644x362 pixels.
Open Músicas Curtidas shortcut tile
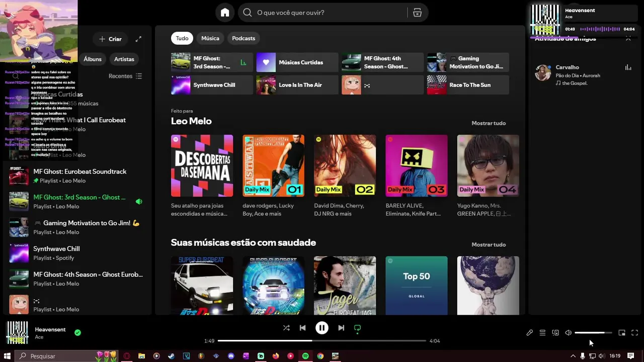pos(297,62)
